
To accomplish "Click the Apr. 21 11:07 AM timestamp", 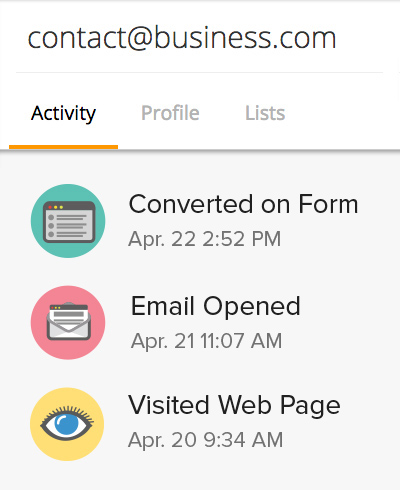I will [x=206, y=341].
